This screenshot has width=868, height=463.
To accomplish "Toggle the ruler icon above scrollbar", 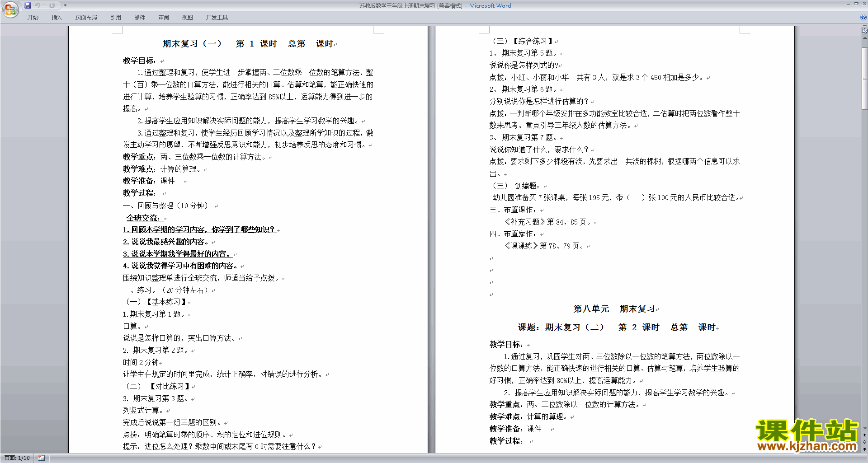I will [x=864, y=31].
